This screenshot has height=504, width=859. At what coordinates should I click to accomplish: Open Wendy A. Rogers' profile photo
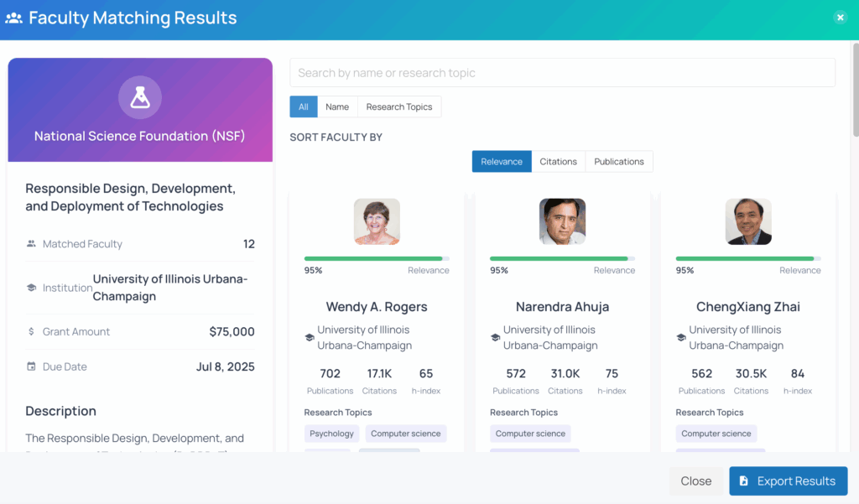pos(377,221)
